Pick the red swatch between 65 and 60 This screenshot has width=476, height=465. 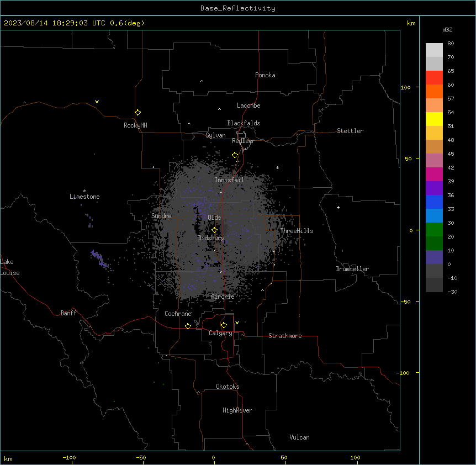[434, 78]
